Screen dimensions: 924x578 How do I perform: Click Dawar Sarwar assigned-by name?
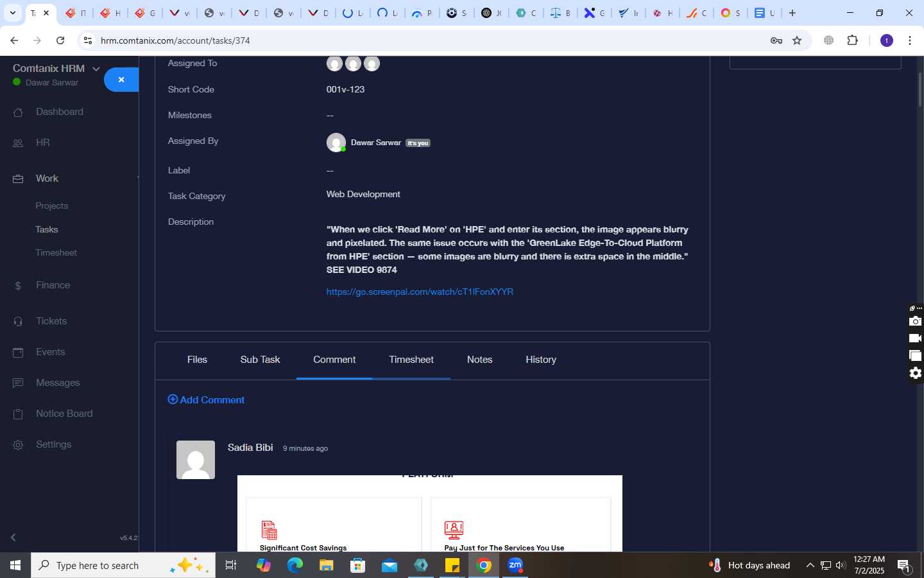coord(376,143)
